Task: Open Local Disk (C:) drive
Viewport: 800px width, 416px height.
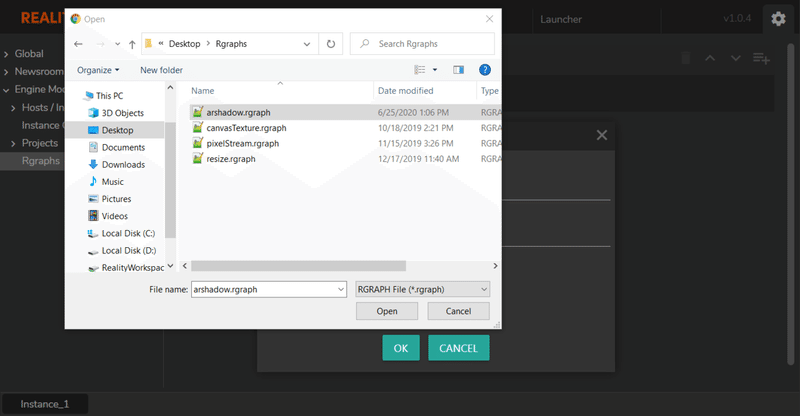Action: (121, 233)
